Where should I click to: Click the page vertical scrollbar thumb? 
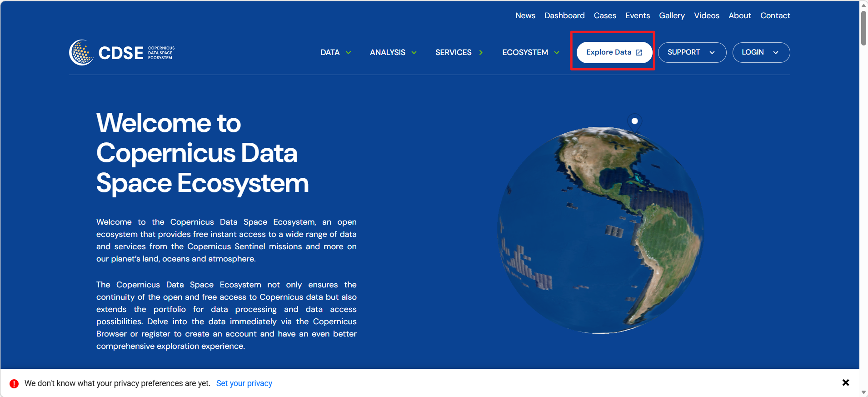click(x=863, y=28)
